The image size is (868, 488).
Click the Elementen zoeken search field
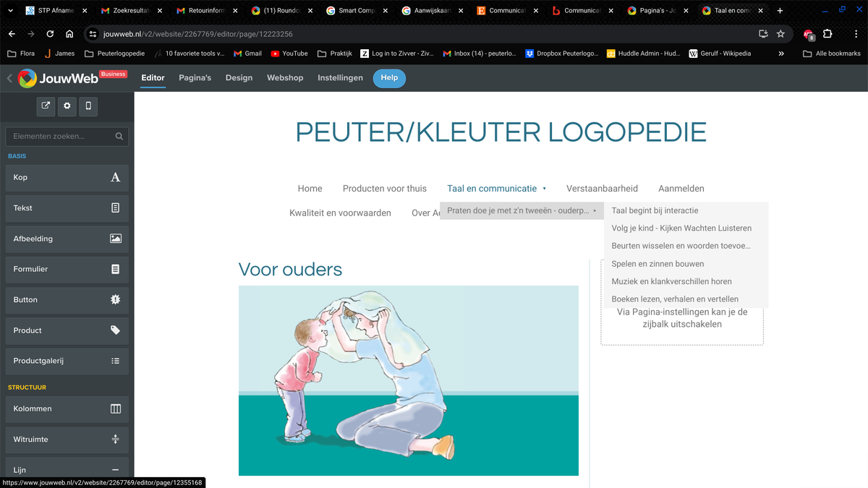[x=67, y=136]
